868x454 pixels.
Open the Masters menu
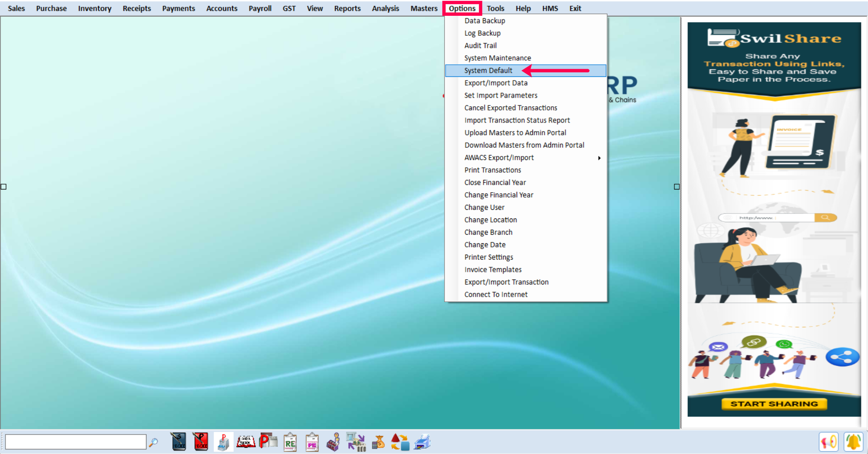tap(423, 9)
